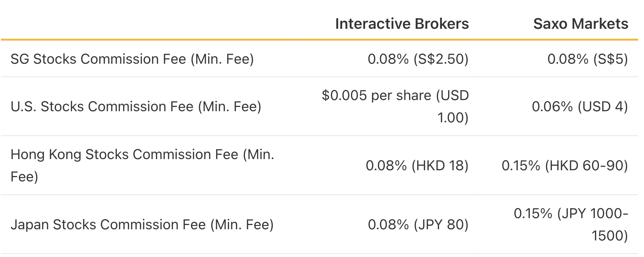Click the 0.15% (JPY 1000-1500) cell
This screenshot has width=644, height=257.
coord(571,225)
